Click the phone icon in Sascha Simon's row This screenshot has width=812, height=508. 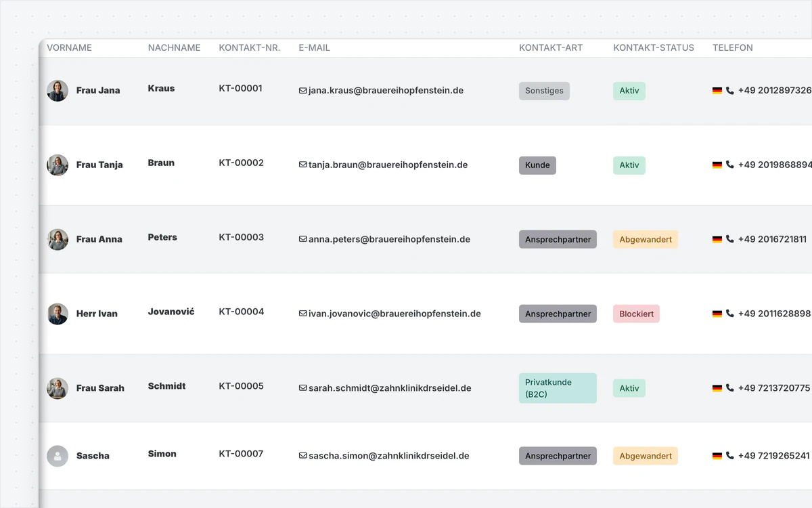click(729, 457)
